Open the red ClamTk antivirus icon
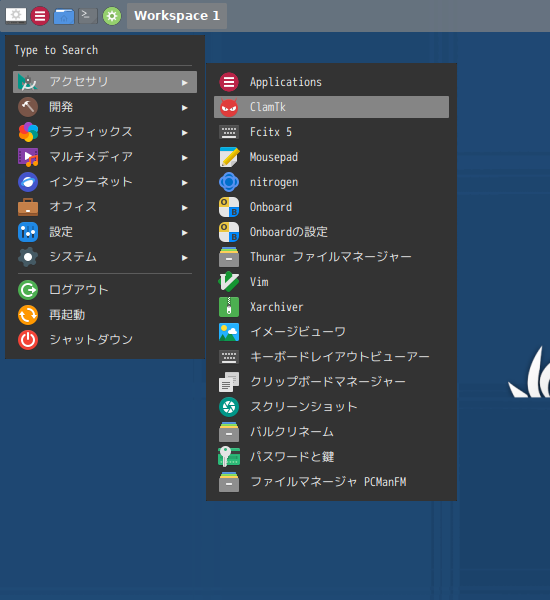 click(229, 107)
